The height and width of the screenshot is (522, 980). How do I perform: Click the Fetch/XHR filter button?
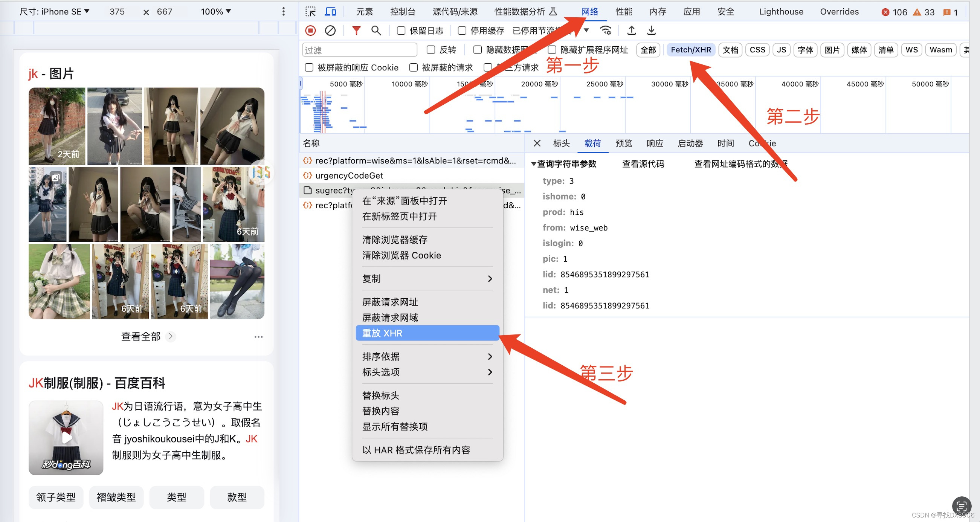(x=690, y=50)
